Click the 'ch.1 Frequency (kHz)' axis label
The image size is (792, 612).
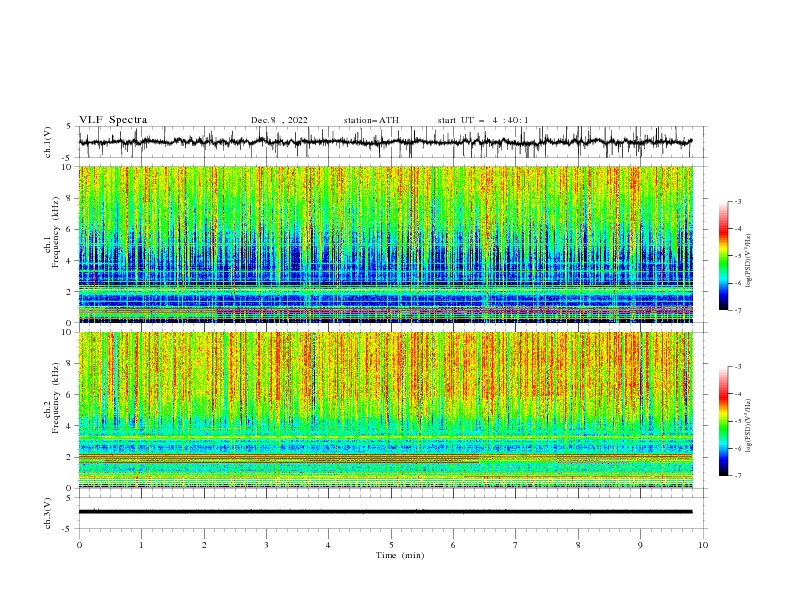click(x=53, y=232)
